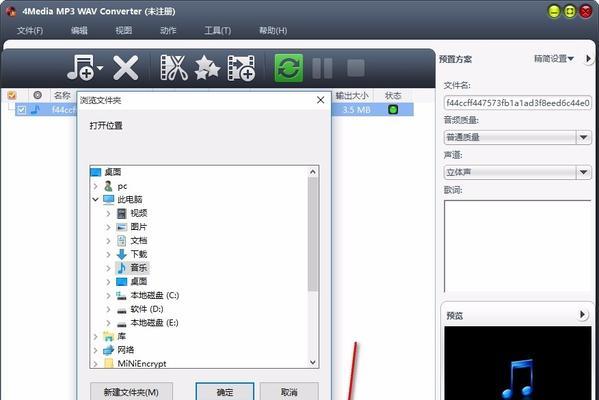Open the 编辑 menu
This screenshot has width=599, height=400.
(x=79, y=30)
